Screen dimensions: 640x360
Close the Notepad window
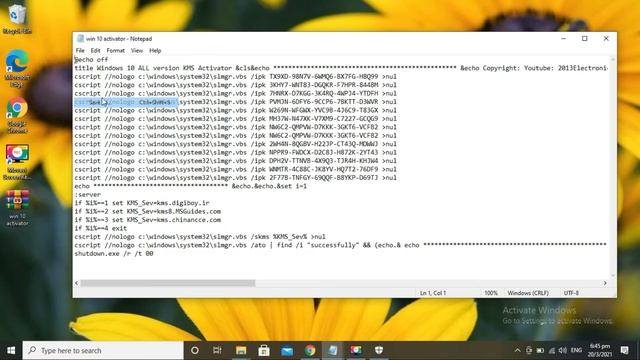point(606,38)
